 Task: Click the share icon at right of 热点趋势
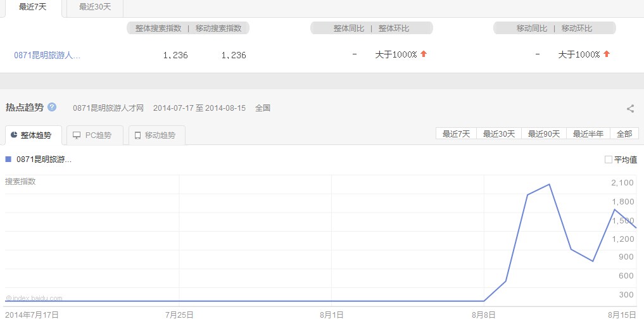(x=630, y=108)
